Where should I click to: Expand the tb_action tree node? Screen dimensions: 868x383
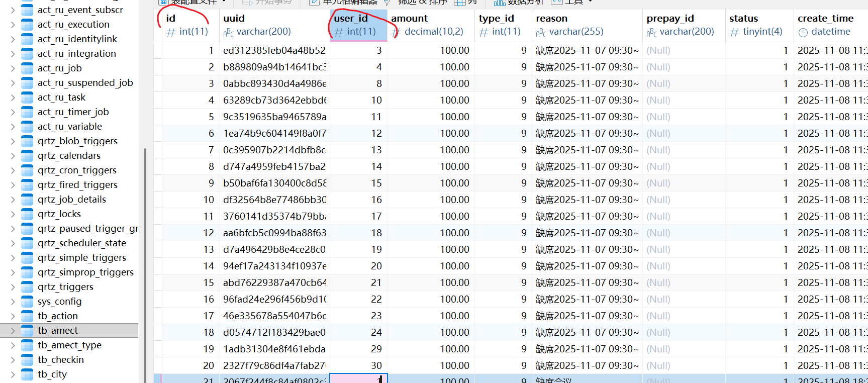pyautogui.click(x=13, y=316)
